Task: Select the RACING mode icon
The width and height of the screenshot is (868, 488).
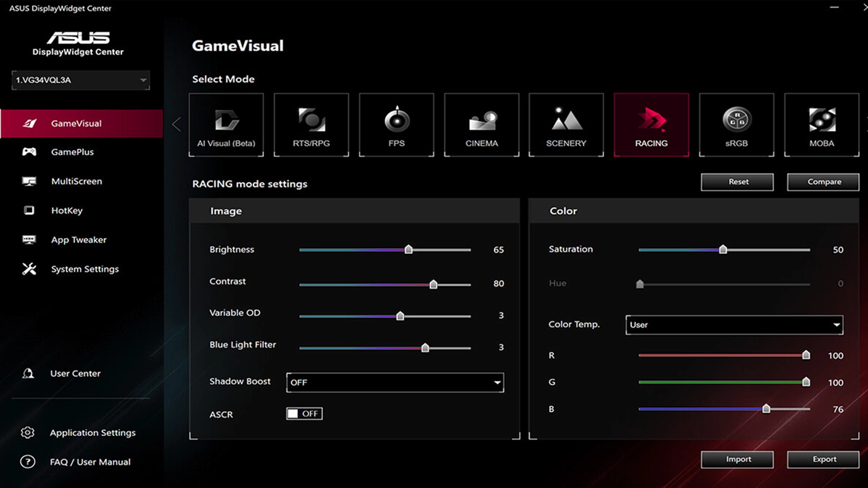Action: click(x=652, y=125)
